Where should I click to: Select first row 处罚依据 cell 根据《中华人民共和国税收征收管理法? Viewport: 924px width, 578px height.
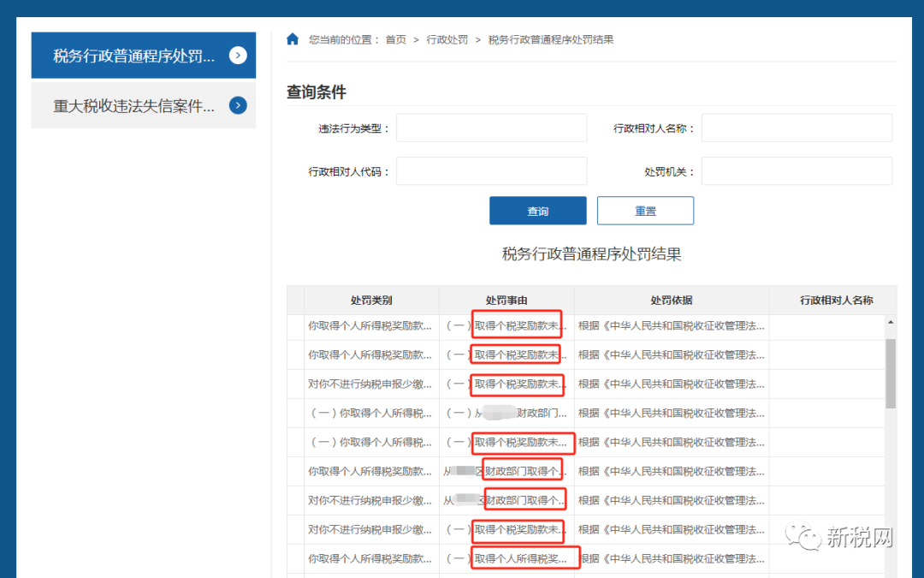pos(672,325)
